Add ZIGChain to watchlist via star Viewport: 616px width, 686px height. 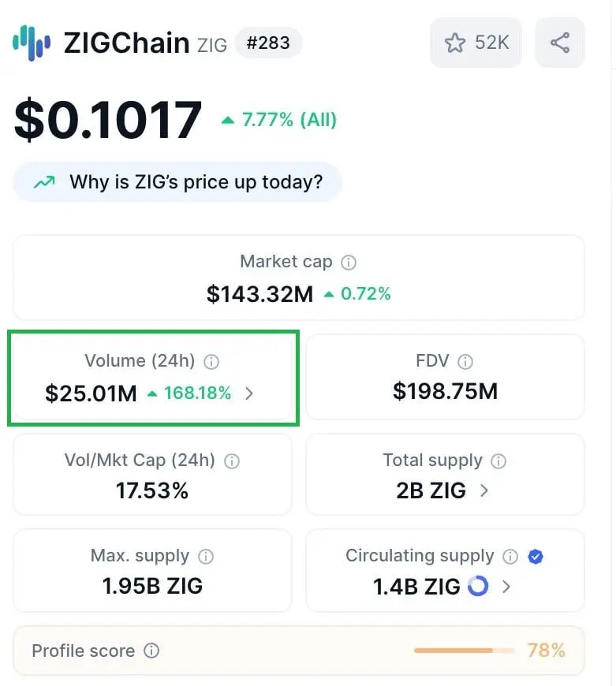pos(476,43)
